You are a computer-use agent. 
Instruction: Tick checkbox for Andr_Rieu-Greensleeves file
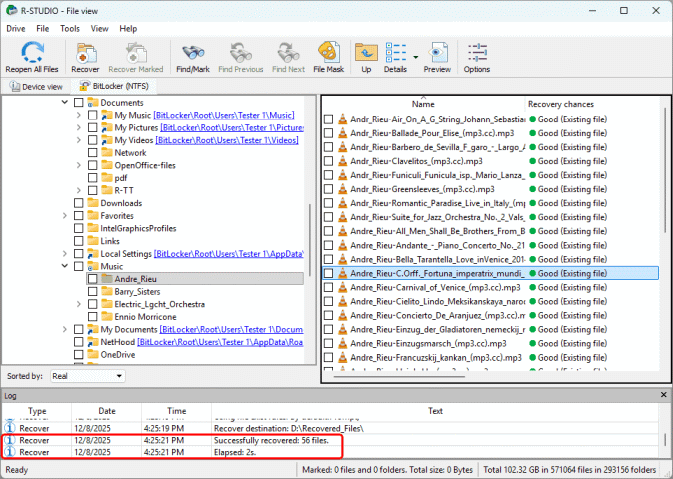[328, 188]
